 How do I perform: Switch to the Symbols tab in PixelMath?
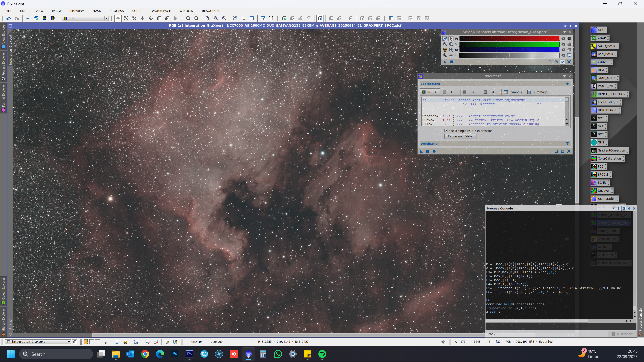pos(513,92)
